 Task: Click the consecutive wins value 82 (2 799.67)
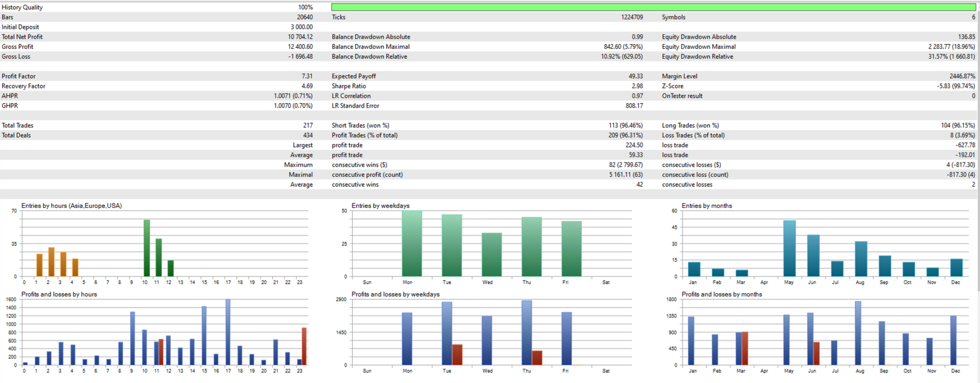pos(626,165)
